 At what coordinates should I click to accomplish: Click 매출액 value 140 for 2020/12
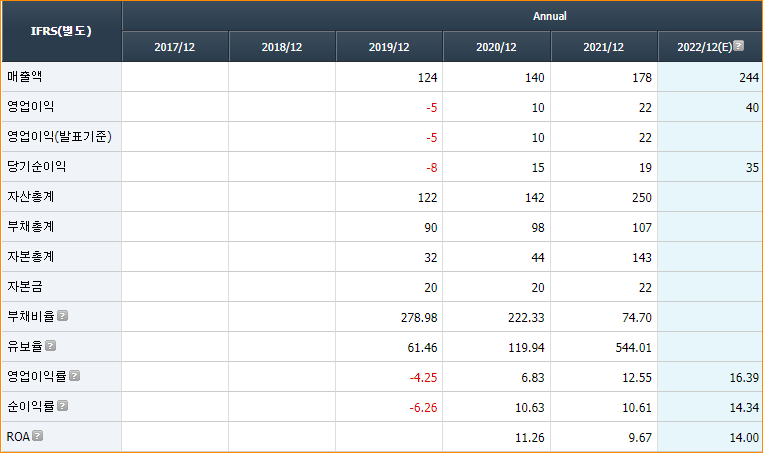[534, 78]
